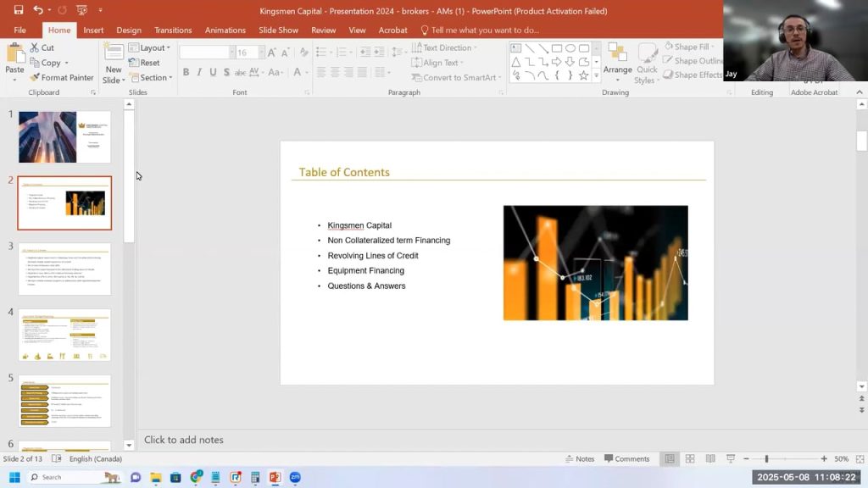Image resolution: width=868 pixels, height=488 pixels.
Task: Switch to the Insert tab
Action: coord(93,30)
